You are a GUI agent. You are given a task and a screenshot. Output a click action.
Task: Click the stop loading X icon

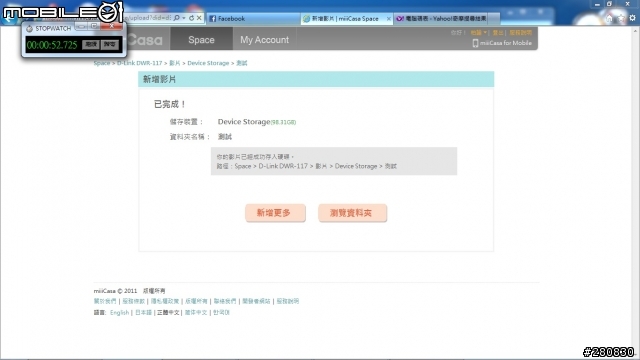[x=199, y=18]
